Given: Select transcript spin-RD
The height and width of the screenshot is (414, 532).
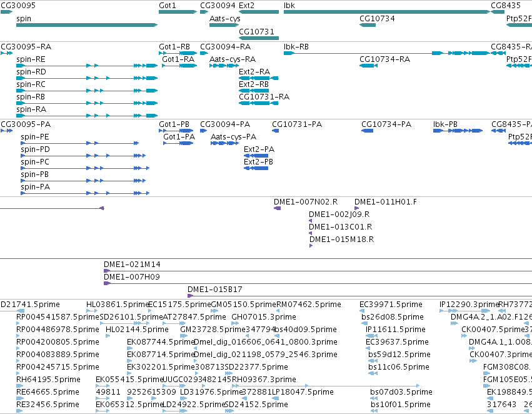Looking at the screenshot, I should [87, 78].
